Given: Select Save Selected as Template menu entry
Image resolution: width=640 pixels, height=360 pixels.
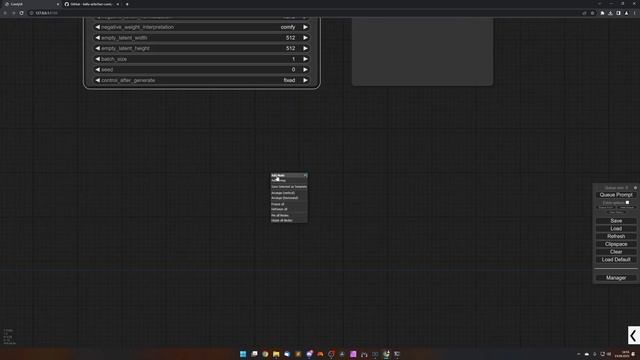Looking at the screenshot, I should tap(289, 187).
